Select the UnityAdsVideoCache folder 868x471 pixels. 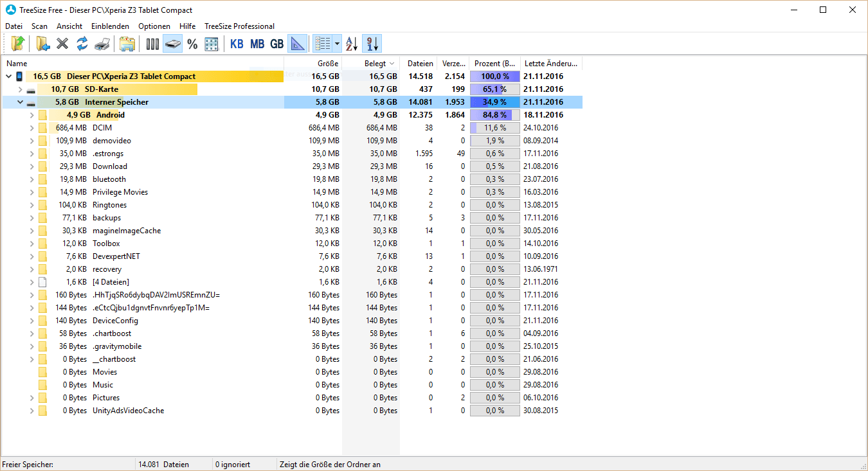pyautogui.click(x=128, y=411)
